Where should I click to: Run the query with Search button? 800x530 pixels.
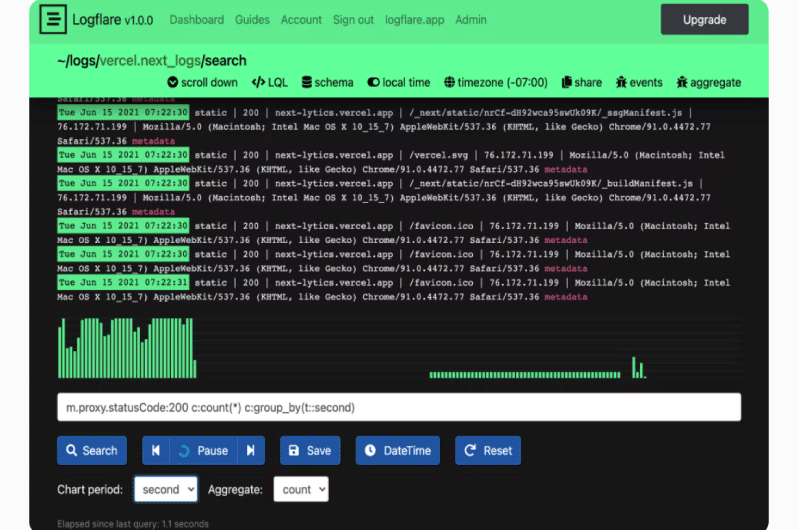click(92, 450)
